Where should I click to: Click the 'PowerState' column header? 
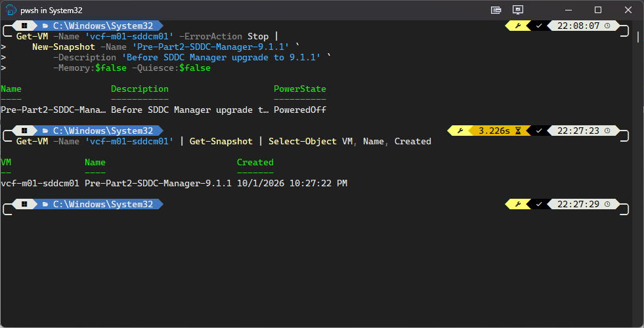300,89
